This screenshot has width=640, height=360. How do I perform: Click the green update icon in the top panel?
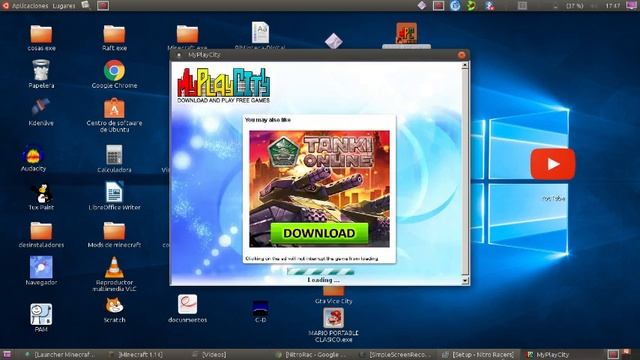471,6
